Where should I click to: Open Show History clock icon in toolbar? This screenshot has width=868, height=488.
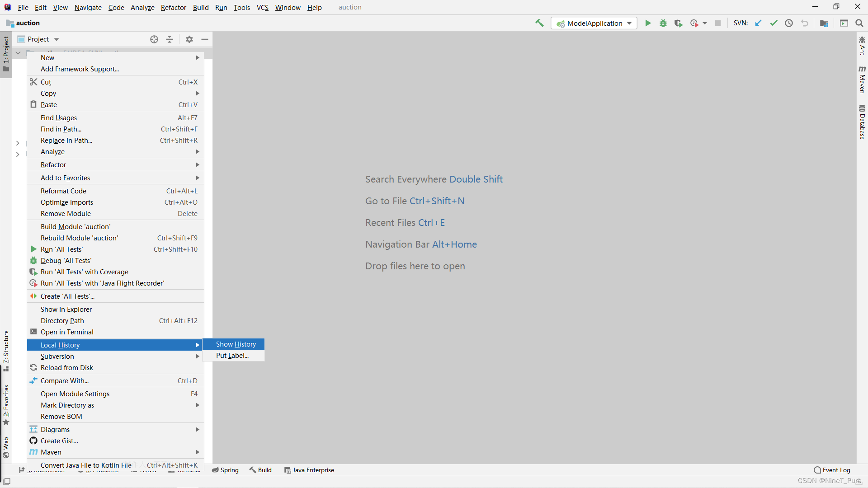789,23
